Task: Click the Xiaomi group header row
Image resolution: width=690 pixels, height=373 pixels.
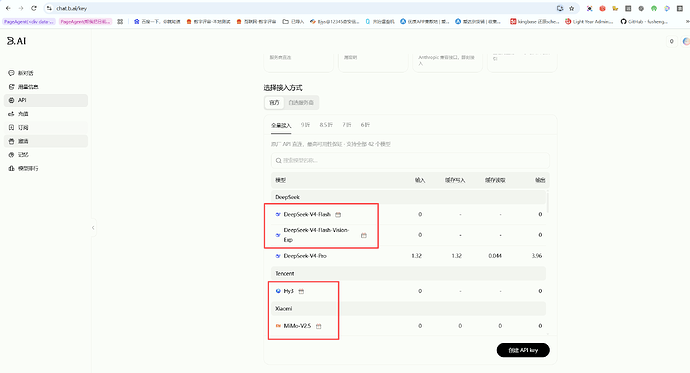Action: pos(408,308)
